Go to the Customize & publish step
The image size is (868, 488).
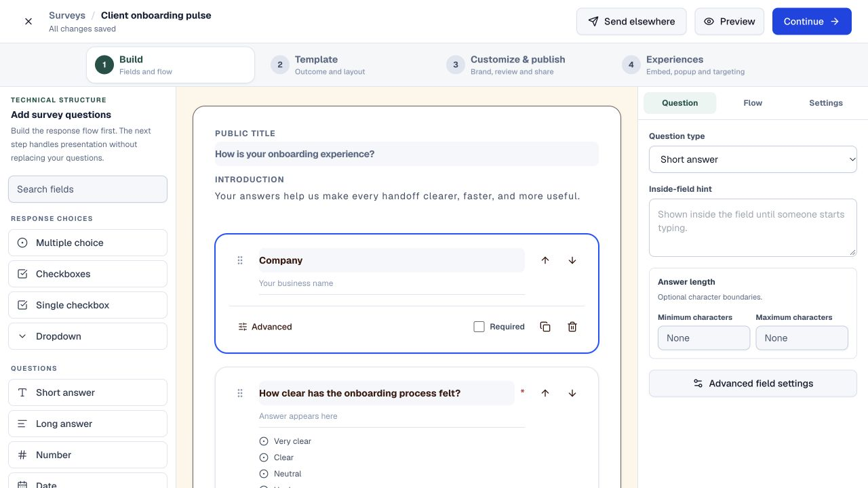point(522,65)
